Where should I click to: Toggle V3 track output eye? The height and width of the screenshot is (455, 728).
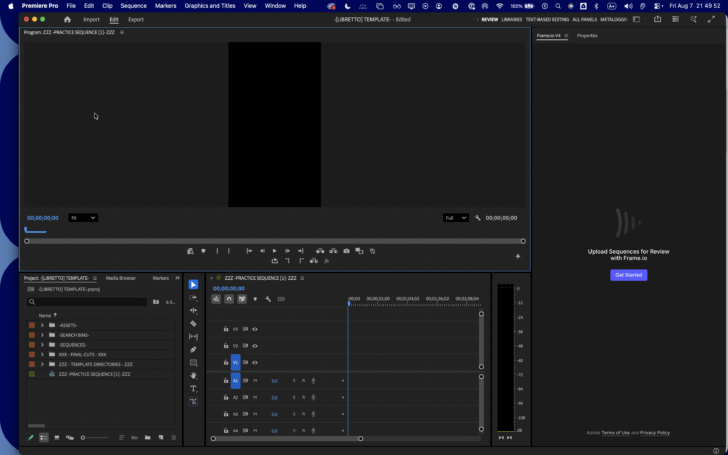pos(255,329)
